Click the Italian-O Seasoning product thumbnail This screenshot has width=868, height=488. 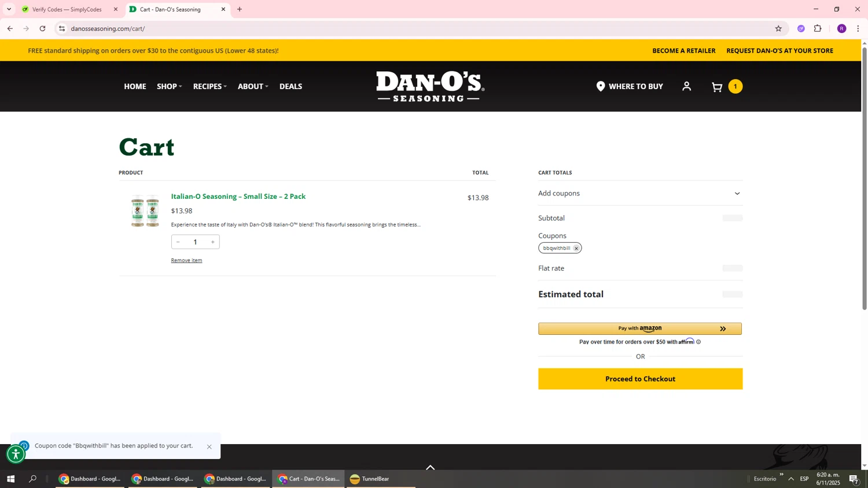(145, 211)
